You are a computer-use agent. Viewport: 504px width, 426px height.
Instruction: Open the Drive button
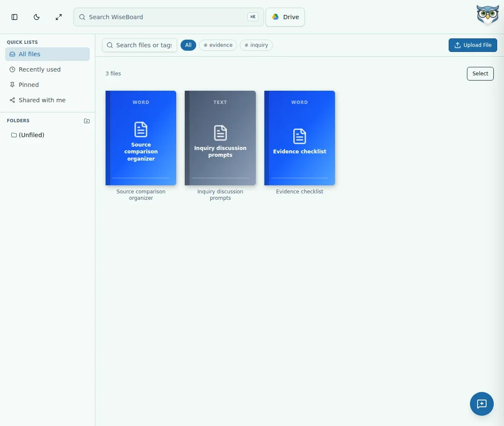(x=285, y=17)
